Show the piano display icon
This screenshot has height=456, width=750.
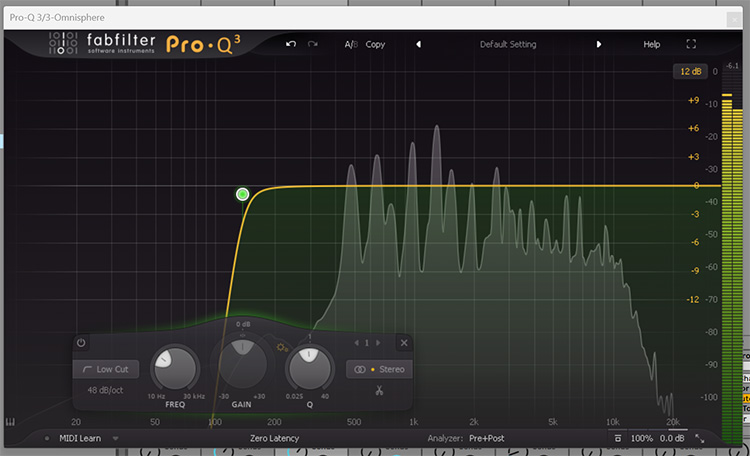pos(10,422)
